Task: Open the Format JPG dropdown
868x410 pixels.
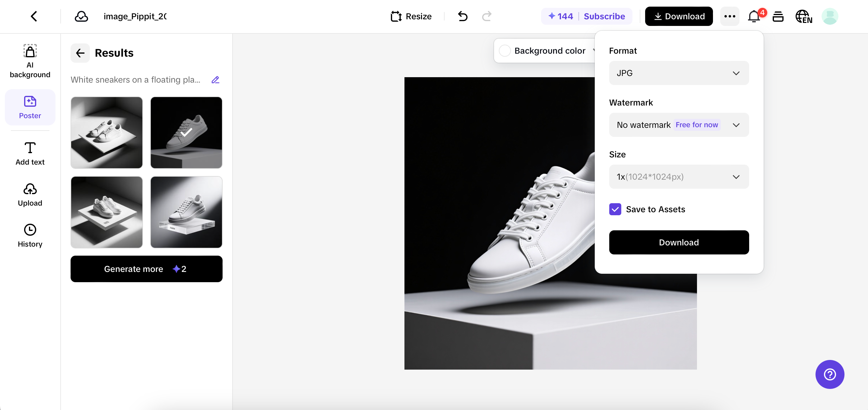Action: 679,73
